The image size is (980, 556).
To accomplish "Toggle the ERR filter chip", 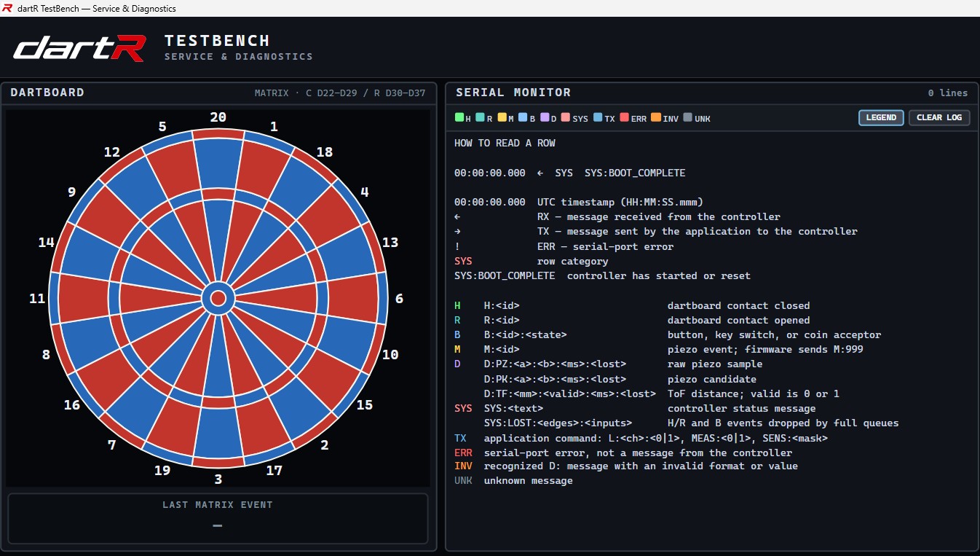I will click(633, 118).
